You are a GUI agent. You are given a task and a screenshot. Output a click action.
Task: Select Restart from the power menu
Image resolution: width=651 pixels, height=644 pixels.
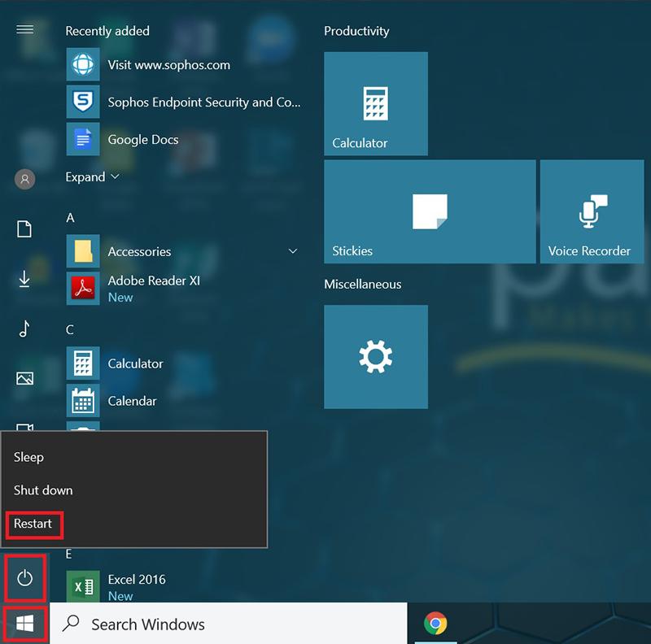pyautogui.click(x=33, y=524)
